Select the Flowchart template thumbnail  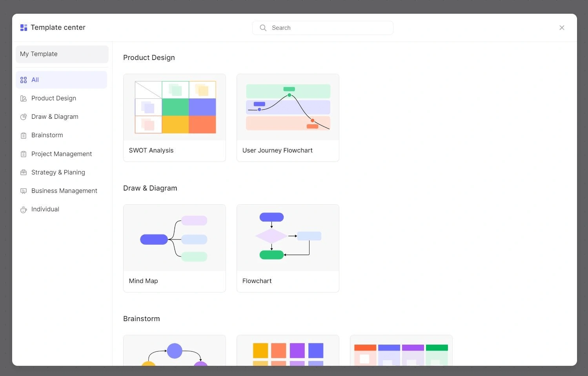click(288, 238)
